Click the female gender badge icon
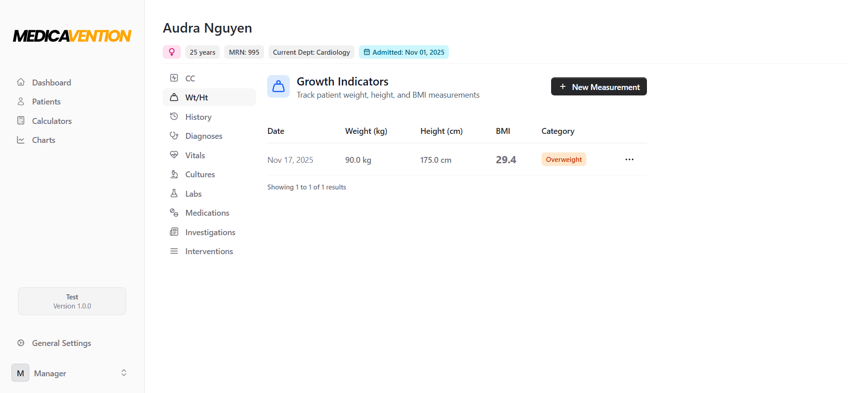 pyautogui.click(x=172, y=52)
